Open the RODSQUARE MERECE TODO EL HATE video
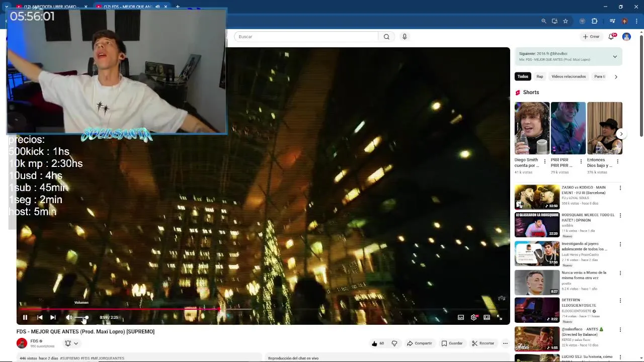 click(x=537, y=225)
